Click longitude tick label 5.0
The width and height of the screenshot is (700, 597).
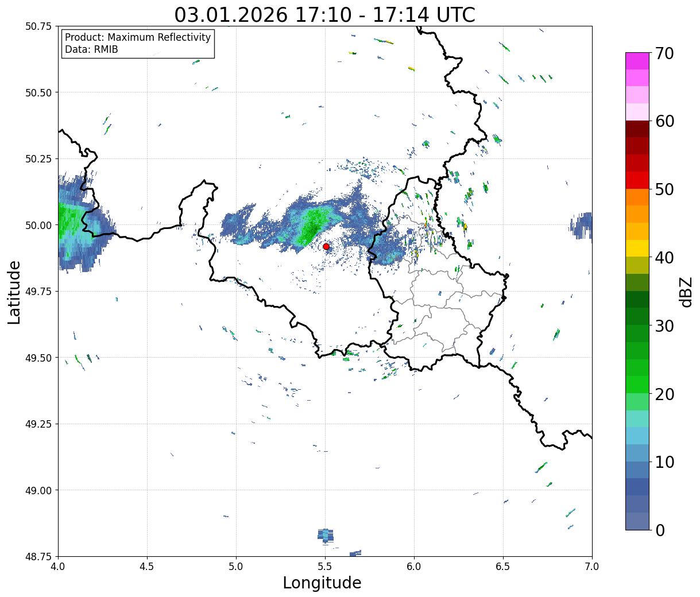(236, 566)
